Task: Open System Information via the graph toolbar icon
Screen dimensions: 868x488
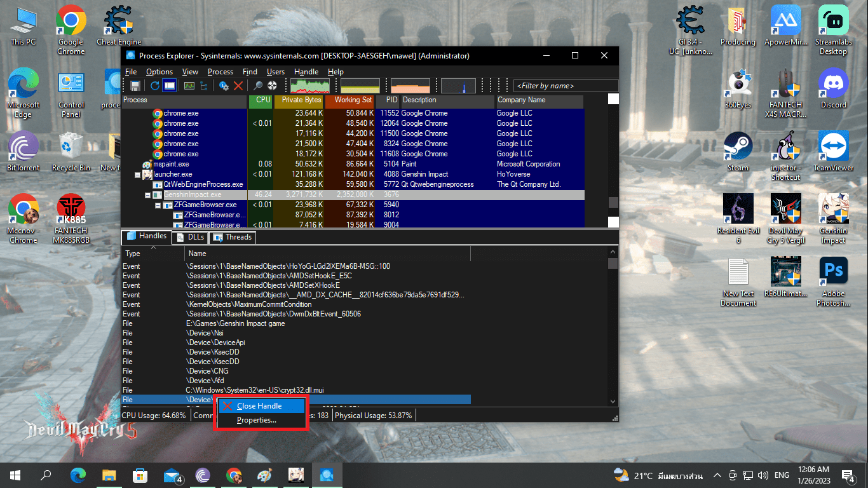Action: coord(189,86)
